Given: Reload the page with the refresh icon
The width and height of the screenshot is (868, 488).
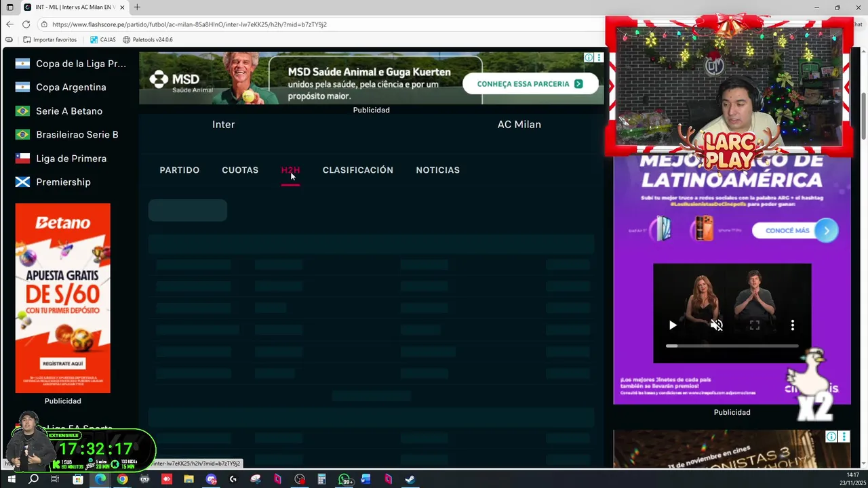Looking at the screenshot, I should (x=26, y=24).
